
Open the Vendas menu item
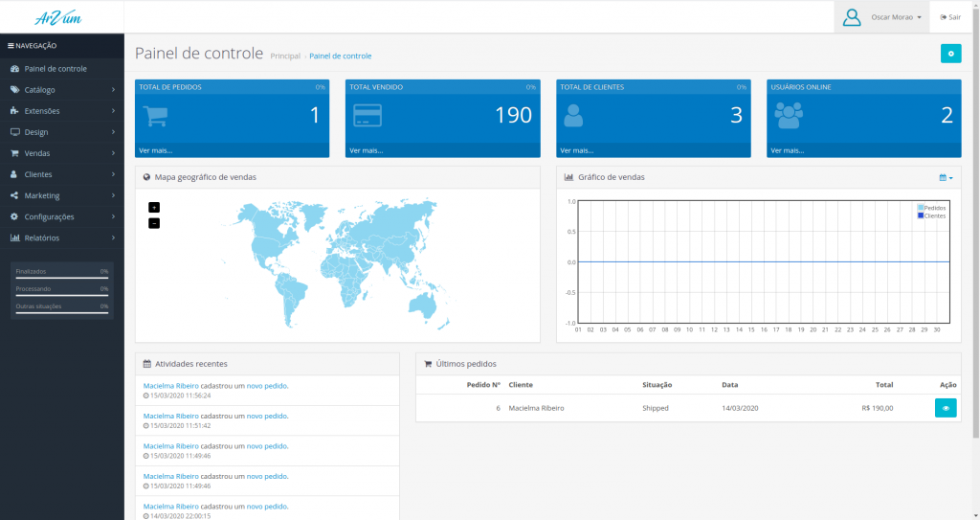pyautogui.click(x=62, y=153)
